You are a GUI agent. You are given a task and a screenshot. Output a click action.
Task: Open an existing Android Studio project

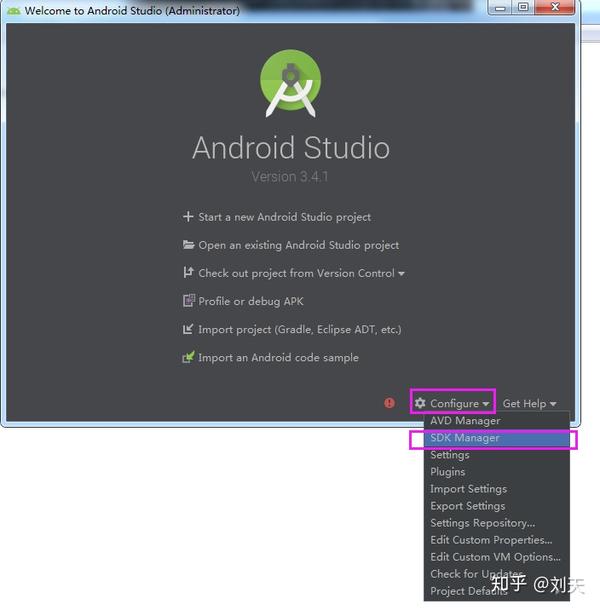[298, 245]
